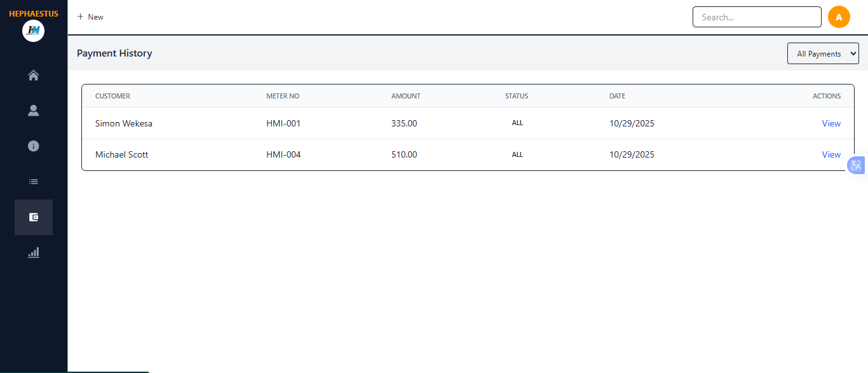The width and height of the screenshot is (868, 373).
Task: Expand the All Payments filter dropdown
Action: point(823,54)
